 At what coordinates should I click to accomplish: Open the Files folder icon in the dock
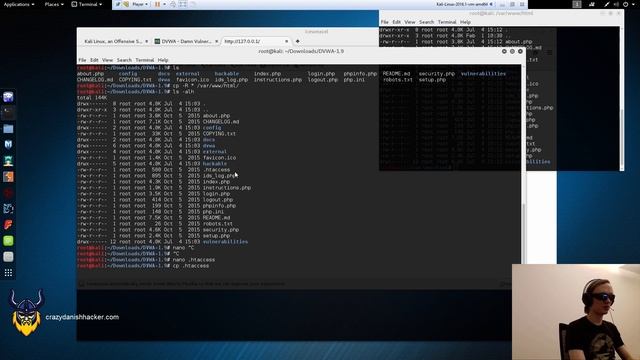(x=8, y=129)
